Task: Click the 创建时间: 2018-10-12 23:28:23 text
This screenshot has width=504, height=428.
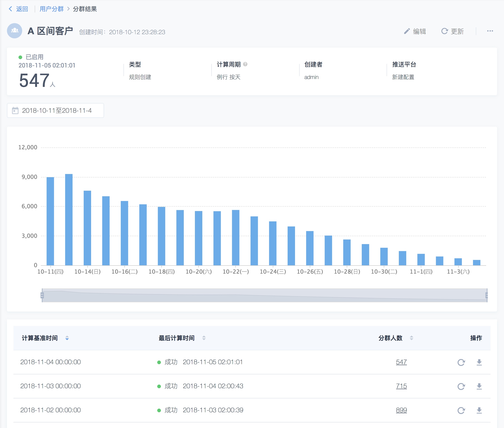Action: click(122, 32)
